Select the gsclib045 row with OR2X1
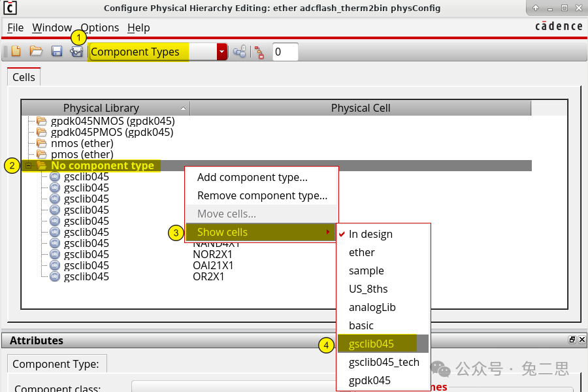Screen dimensions: 588x392 (86, 277)
